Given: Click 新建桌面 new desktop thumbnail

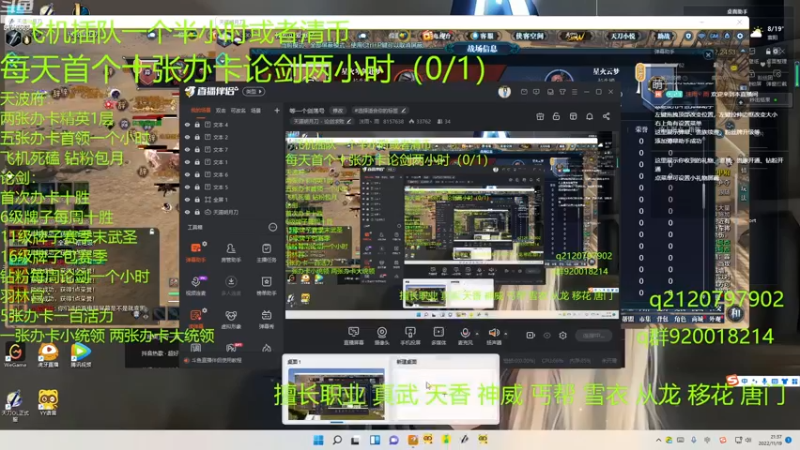Looking at the screenshot, I should click(x=445, y=393).
